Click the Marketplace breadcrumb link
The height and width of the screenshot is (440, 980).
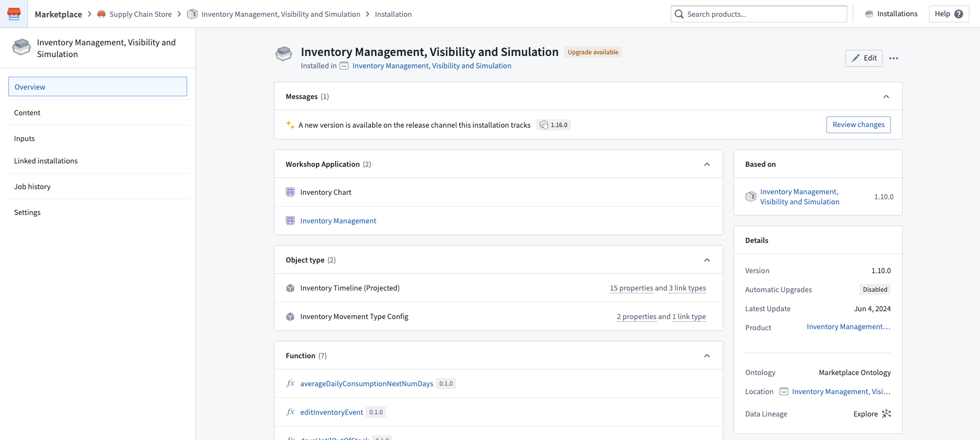tap(58, 14)
